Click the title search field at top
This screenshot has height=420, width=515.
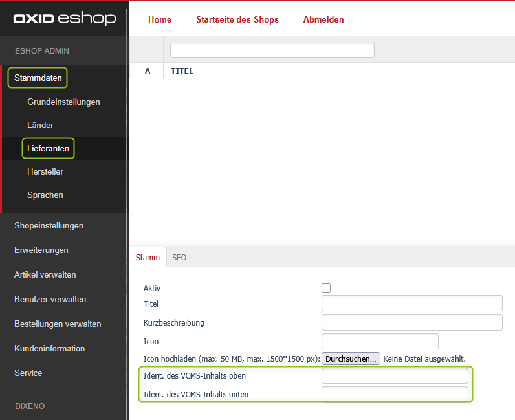pos(272,50)
